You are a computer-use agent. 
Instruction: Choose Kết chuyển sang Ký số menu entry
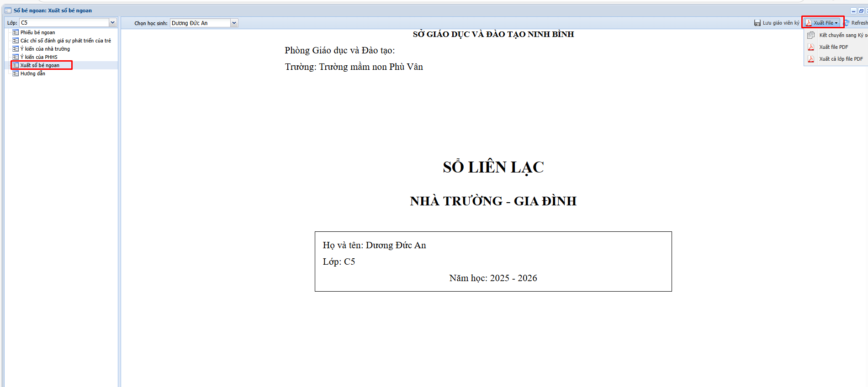[838, 35]
